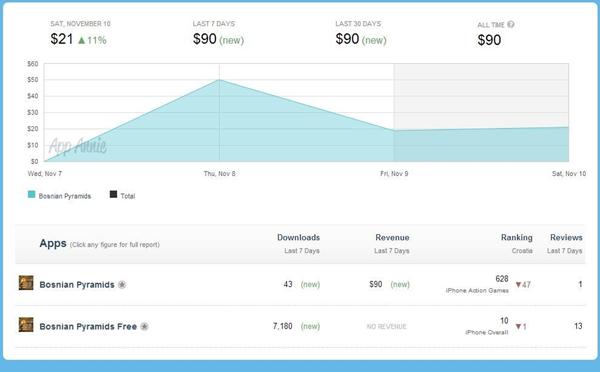
Task: Select the Fri, Nov 9 chart point
Action: tap(394, 131)
